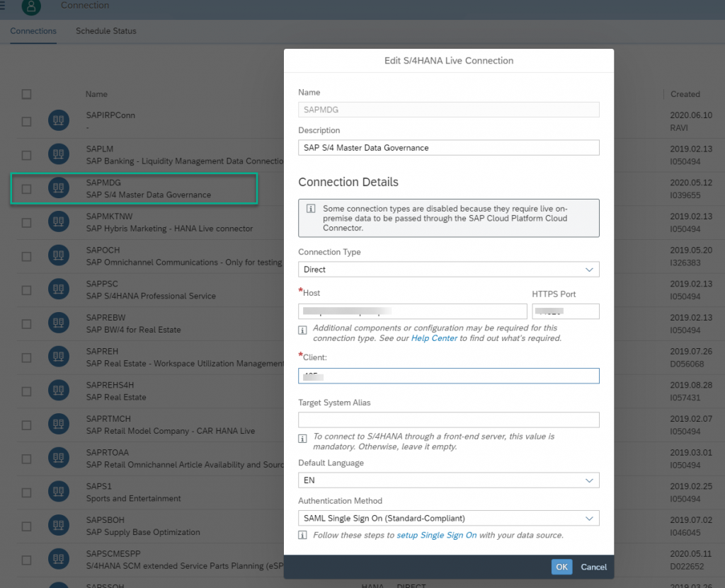Image resolution: width=725 pixels, height=588 pixels.
Task: Check the SAPREH row checkbox
Action: (x=26, y=358)
